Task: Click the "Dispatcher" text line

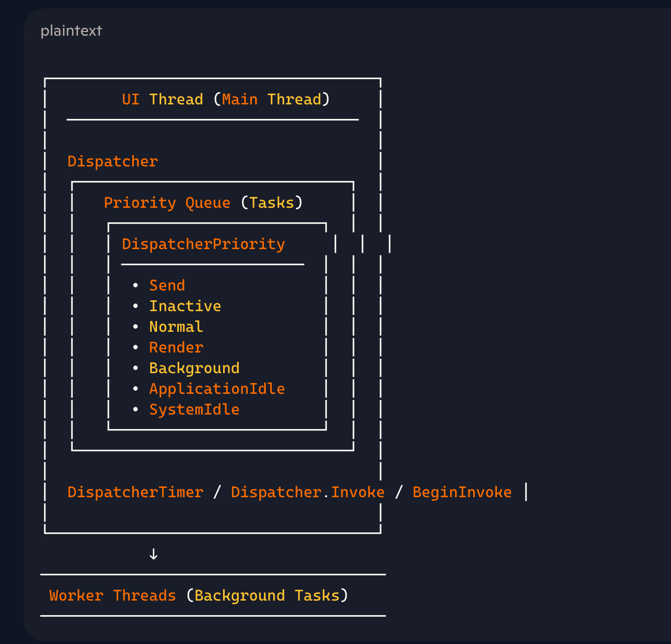Action: [113, 161]
